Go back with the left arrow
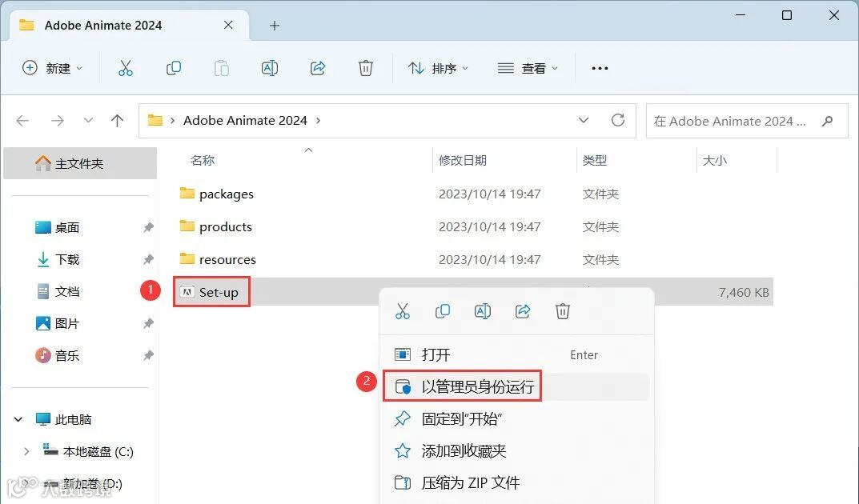859x504 pixels. 22,120
